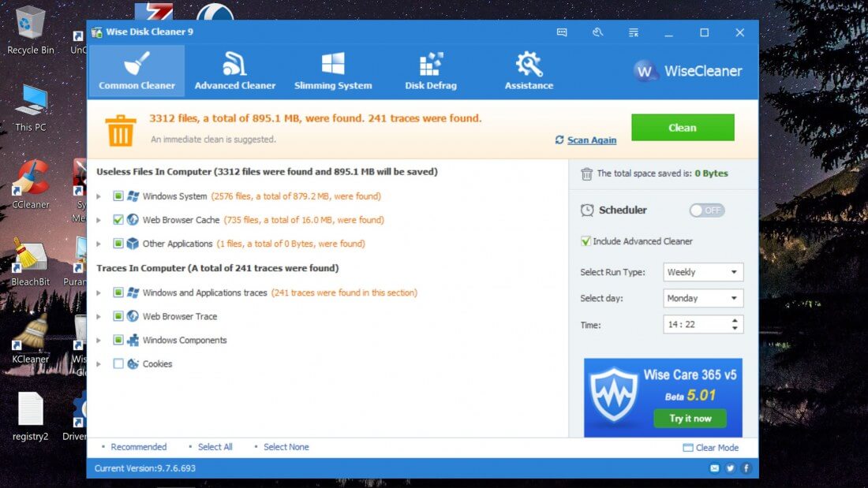Toggle the Windows System checkbox
Viewport: 868px width, 488px height.
click(x=118, y=196)
